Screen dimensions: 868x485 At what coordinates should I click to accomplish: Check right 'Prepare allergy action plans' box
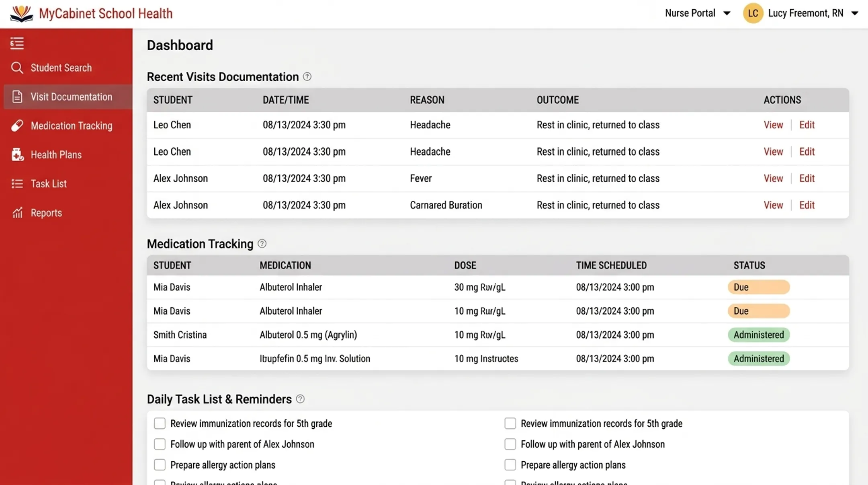(510, 465)
